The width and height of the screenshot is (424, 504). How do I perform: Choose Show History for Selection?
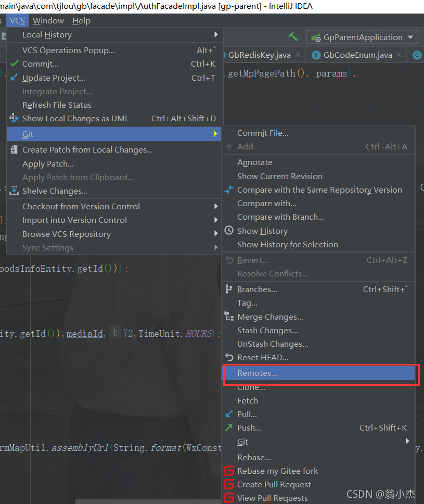tap(318, 245)
